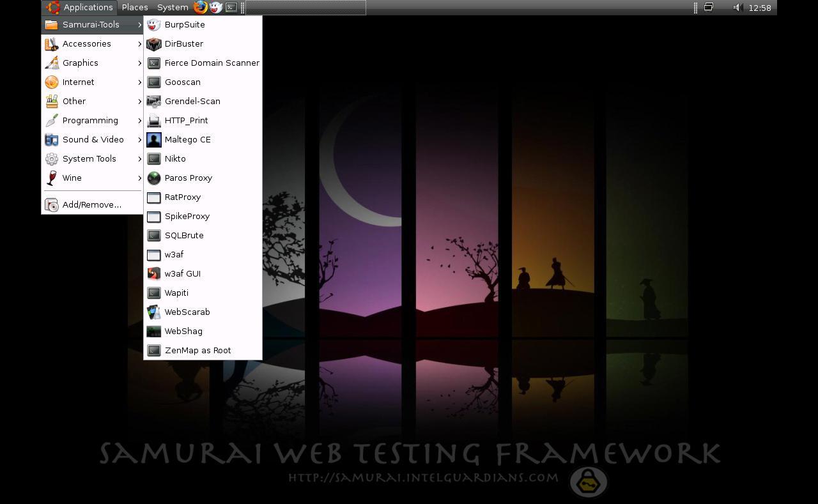Launch Maltego CE
818x504 pixels.
187,139
